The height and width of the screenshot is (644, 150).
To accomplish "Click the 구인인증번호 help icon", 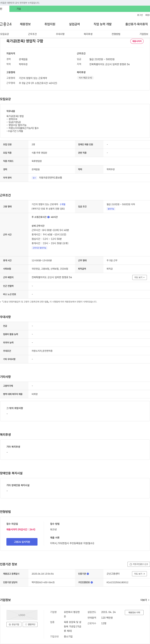I will (x=92, y=582).
